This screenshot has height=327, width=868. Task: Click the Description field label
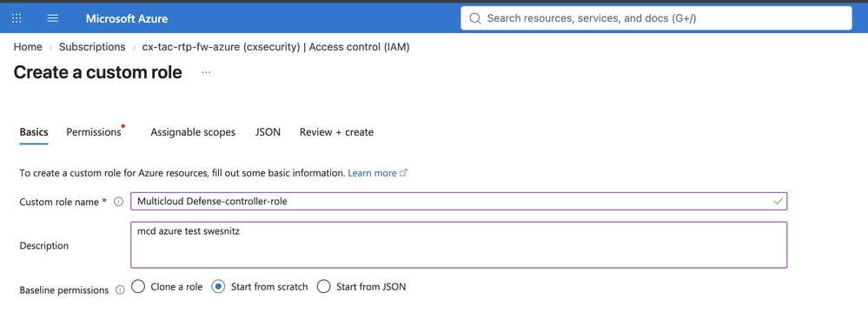(44, 245)
